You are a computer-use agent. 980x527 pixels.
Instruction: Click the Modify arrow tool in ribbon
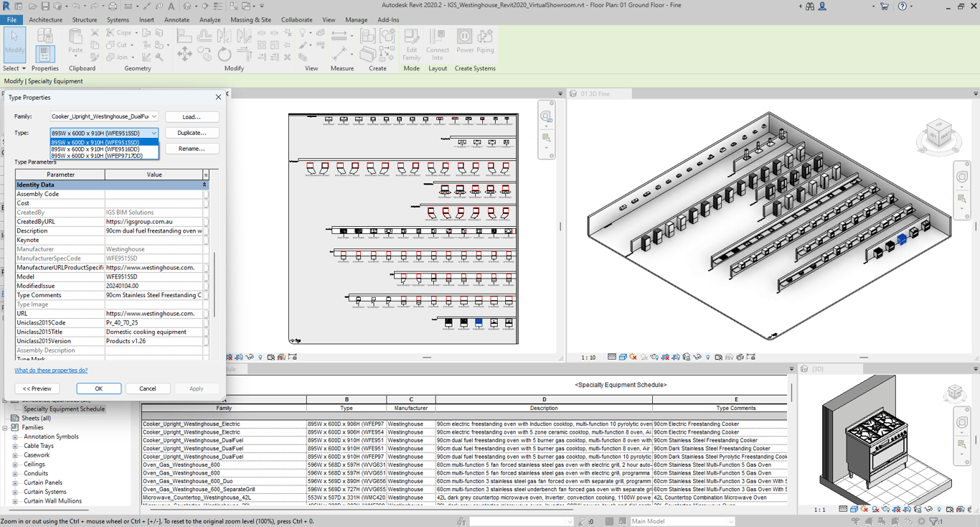pyautogui.click(x=14, y=43)
